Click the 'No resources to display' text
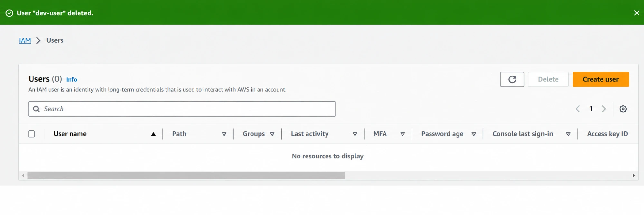 pyautogui.click(x=327, y=156)
